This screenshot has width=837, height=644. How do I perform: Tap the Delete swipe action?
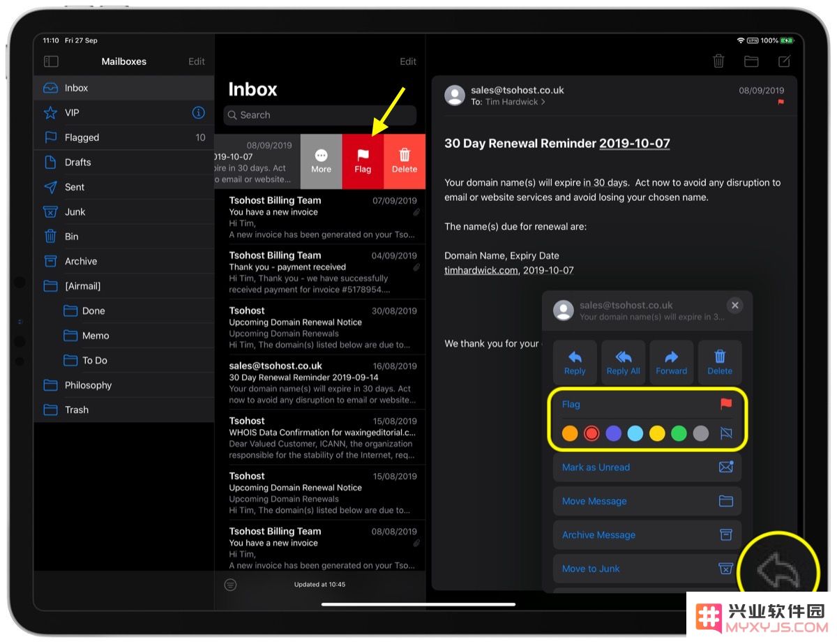(405, 161)
